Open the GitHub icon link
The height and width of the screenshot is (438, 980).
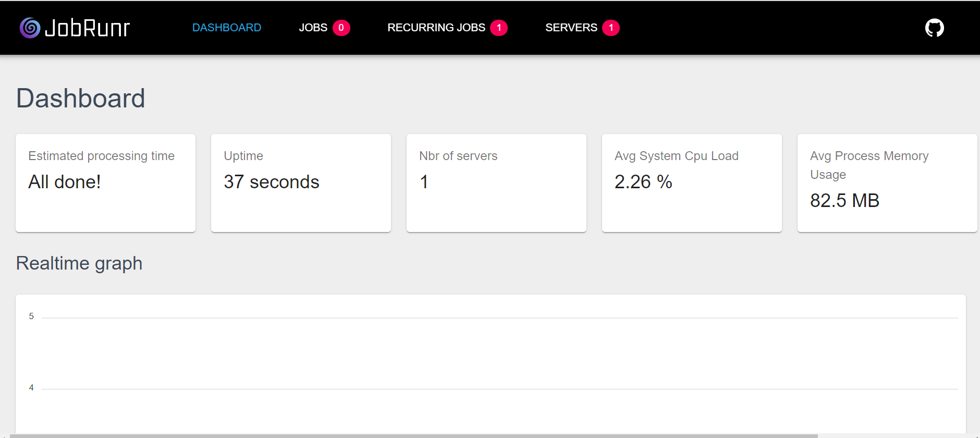click(934, 28)
